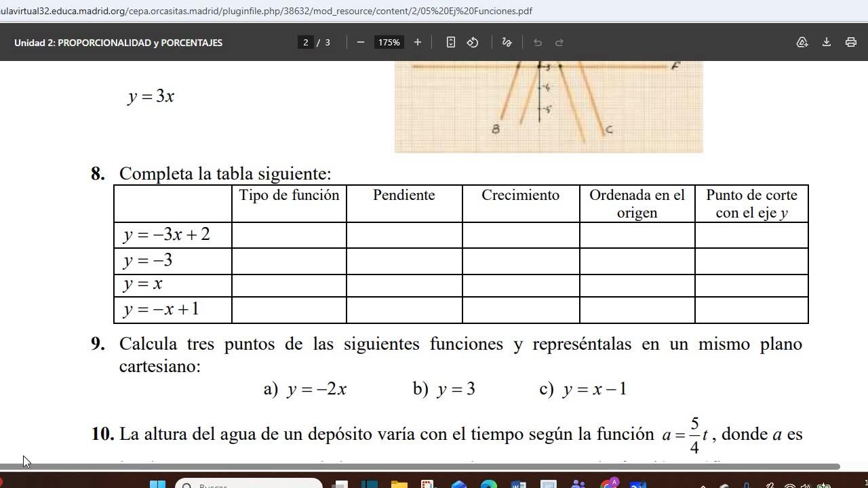Save the PDF to Google Drive
868x488 pixels.
[802, 42]
